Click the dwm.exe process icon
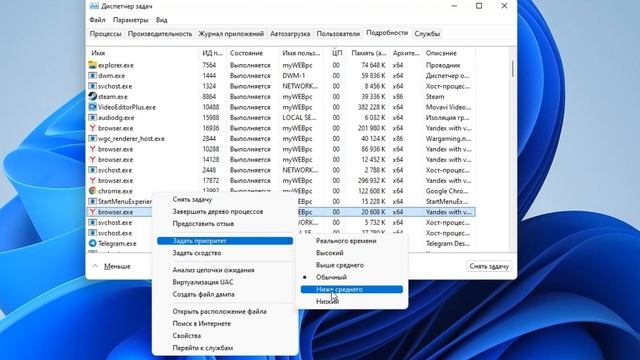Image resolution: width=640 pixels, height=360 pixels. coord(92,76)
